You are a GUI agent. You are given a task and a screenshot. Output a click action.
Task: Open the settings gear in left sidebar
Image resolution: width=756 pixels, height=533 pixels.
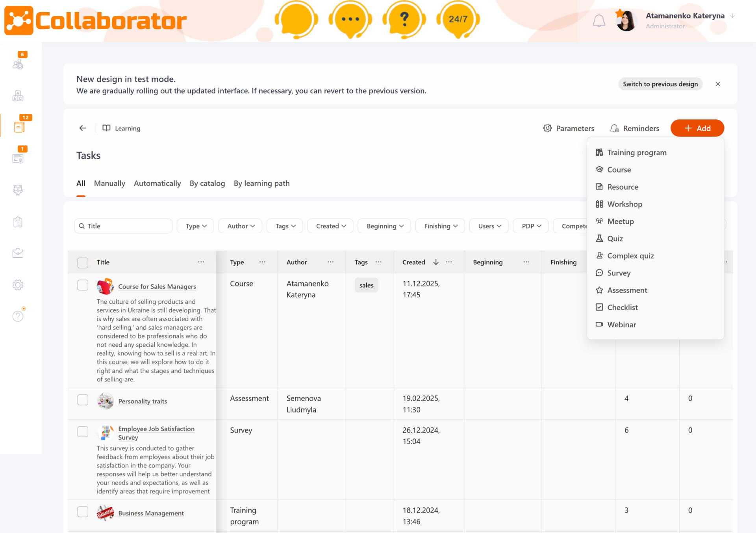[x=18, y=285]
